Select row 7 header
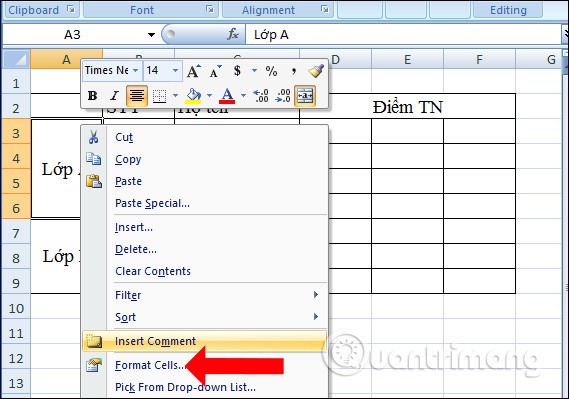This screenshot has height=399, width=569. click(x=16, y=233)
